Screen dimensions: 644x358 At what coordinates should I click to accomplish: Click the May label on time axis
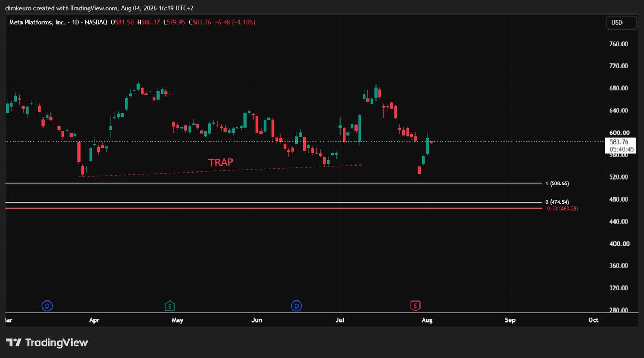[177, 320]
